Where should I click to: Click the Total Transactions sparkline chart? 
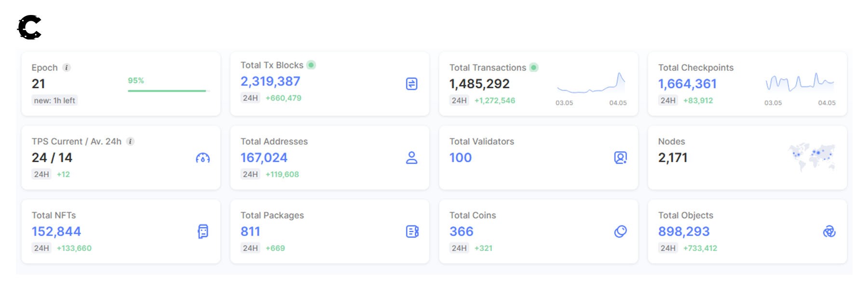pos(591,84)
